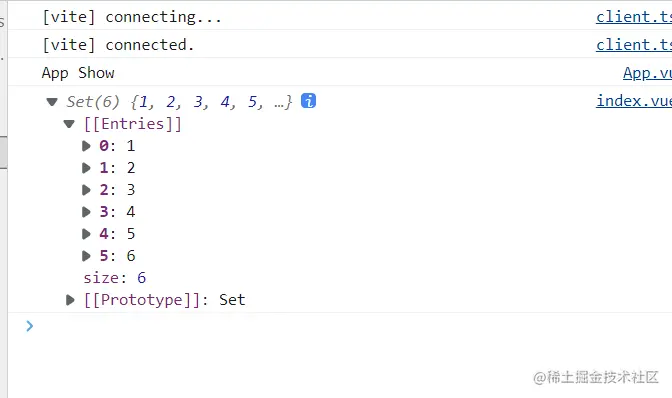
Task: Click the console prompt chevron icon
Action: pos(29,326)
